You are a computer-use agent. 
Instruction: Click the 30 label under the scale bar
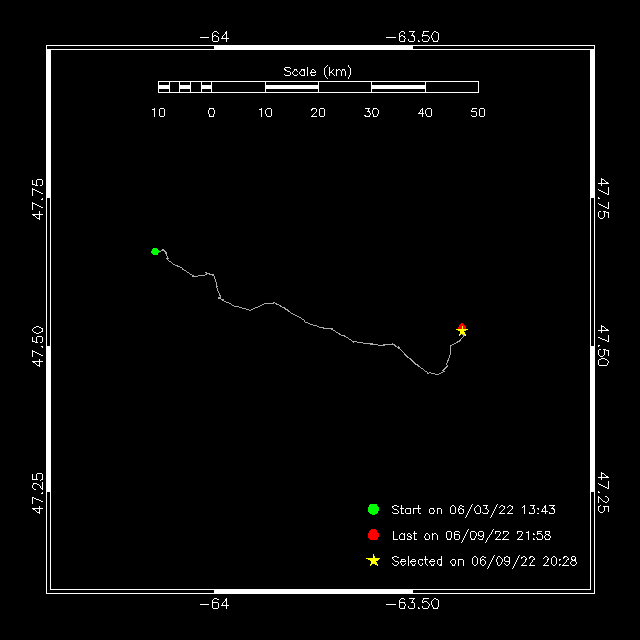point(371,113)
